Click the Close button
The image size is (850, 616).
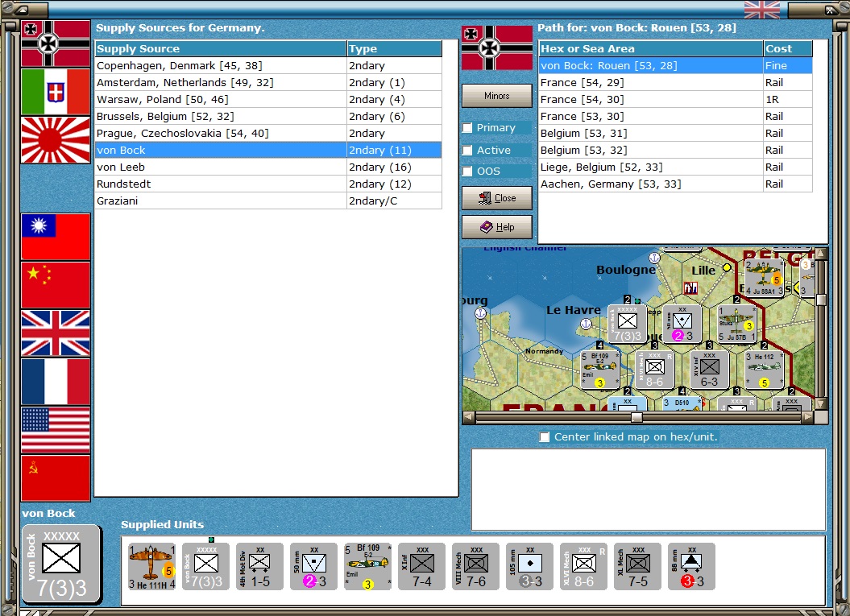click(x=497, y=198)
